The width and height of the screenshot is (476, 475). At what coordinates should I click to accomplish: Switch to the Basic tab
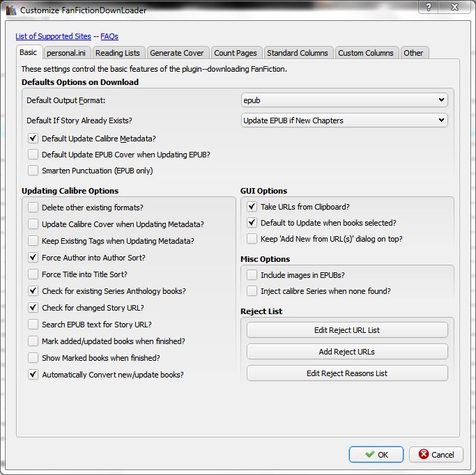pos(29,52)
